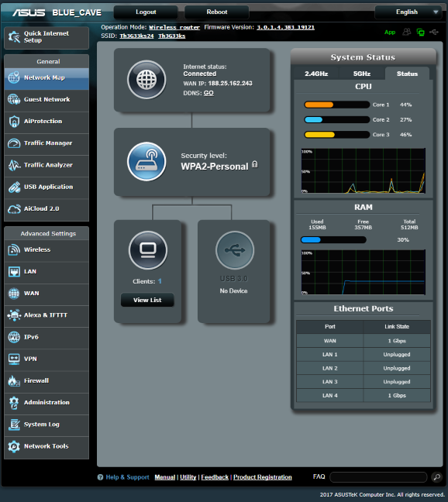Viewport: 448px width, 502px height.
Task: Click the AiProtection shield icon
Action: 14,122
